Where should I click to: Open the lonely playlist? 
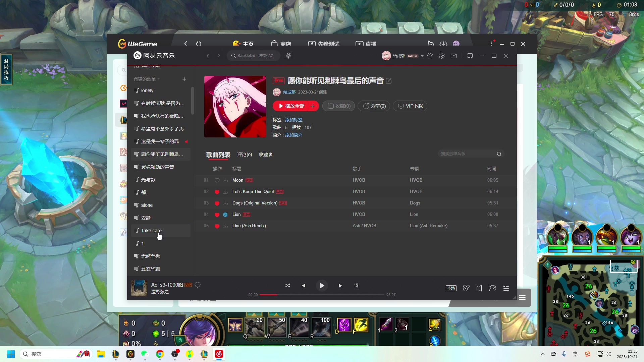point(161,90)
